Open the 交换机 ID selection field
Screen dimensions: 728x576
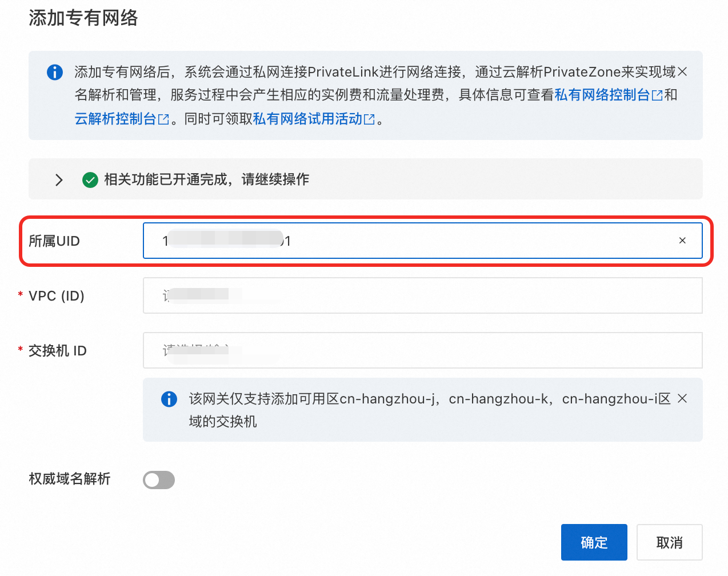coord(422,350)
